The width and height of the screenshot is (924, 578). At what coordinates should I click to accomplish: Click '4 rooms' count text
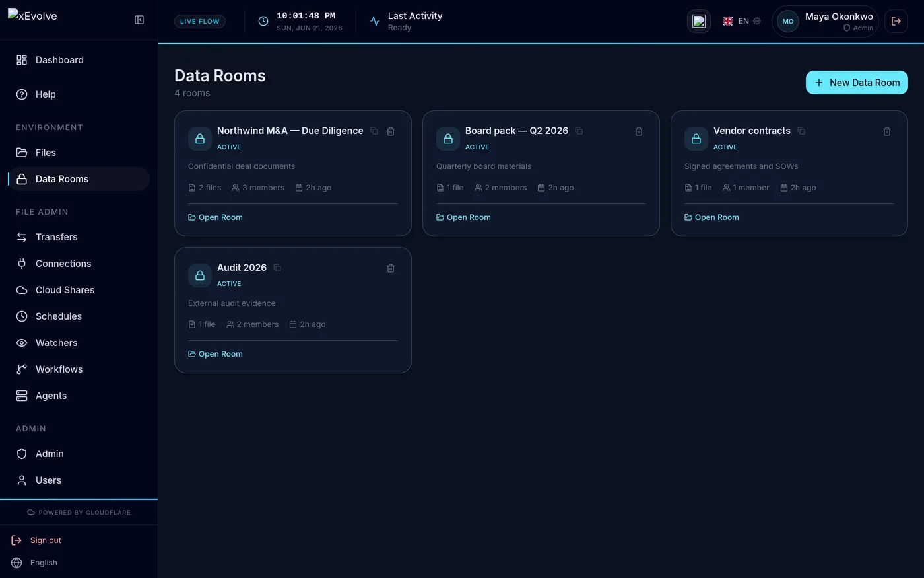(x=192, y=93)
